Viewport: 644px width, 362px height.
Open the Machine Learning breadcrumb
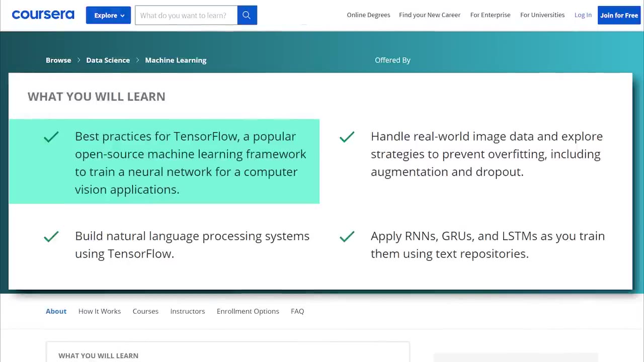176,60
